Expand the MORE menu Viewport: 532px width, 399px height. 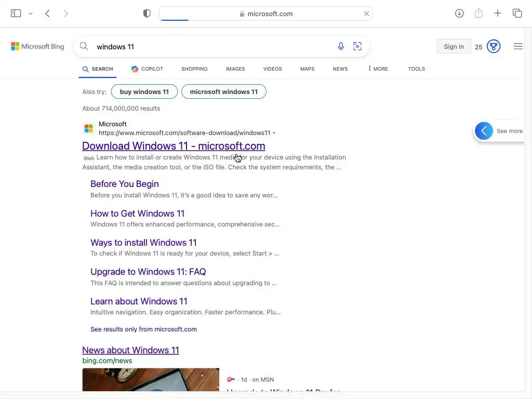pos(378,69)
